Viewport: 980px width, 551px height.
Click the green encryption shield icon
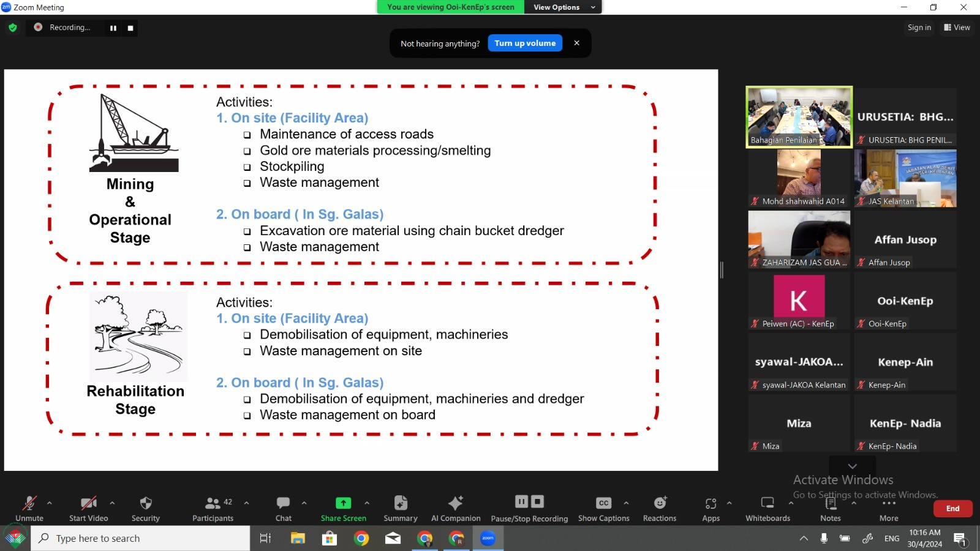13,28
